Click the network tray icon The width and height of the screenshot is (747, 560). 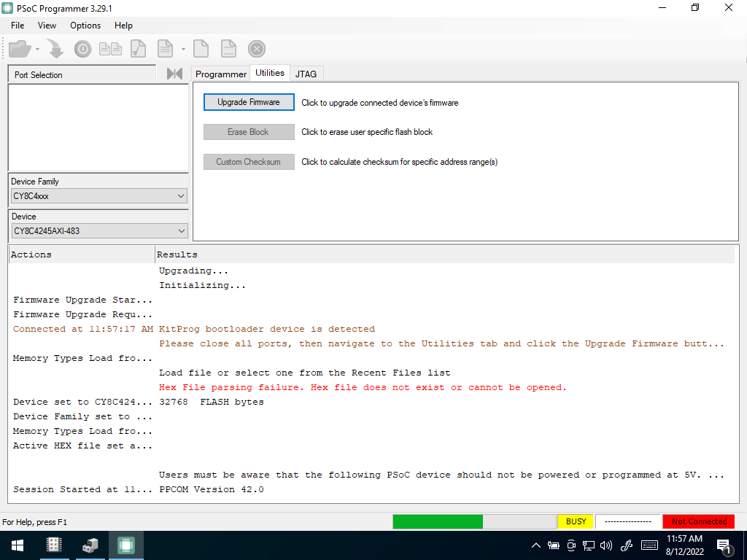[x=589, y=545]
